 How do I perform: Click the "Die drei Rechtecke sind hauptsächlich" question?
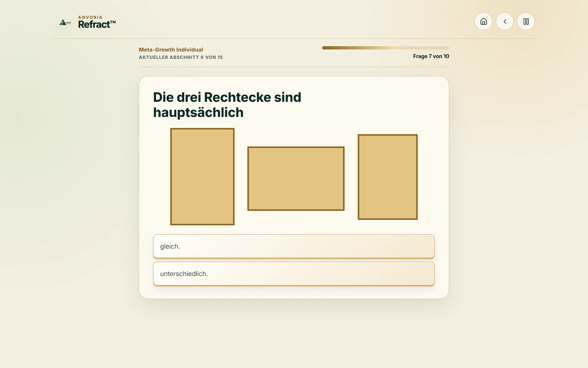point(227,105)
